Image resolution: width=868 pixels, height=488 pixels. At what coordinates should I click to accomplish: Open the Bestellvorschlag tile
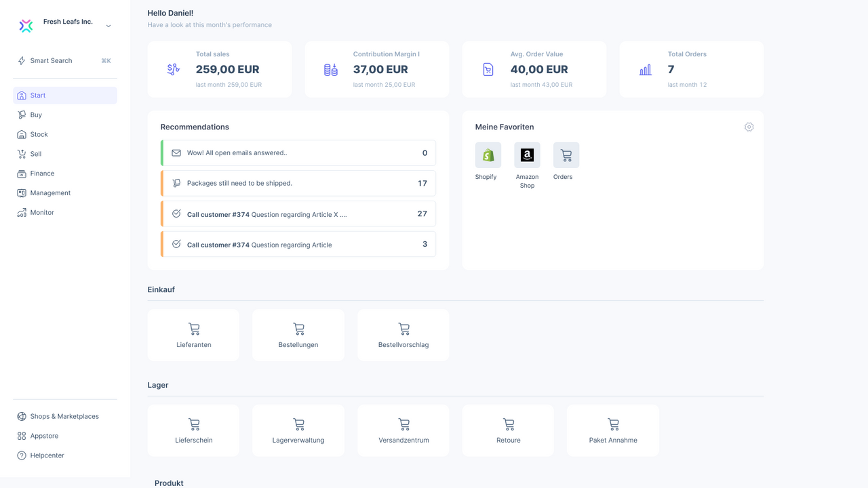[x=403, y=335]
